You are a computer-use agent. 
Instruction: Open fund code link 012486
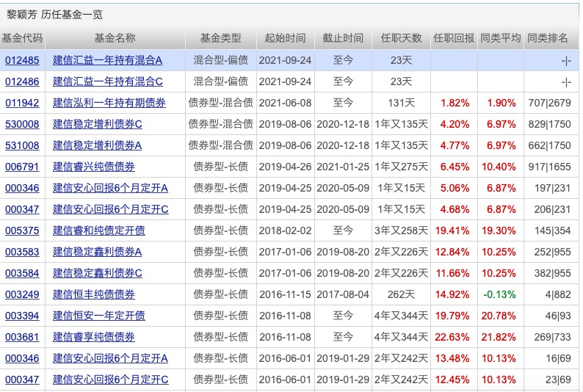22,81
